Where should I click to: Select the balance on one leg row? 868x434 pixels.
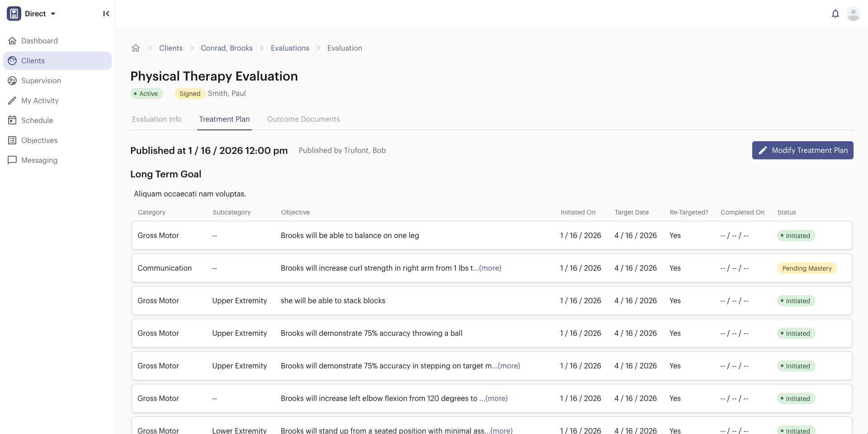click(x=349, y=235)
